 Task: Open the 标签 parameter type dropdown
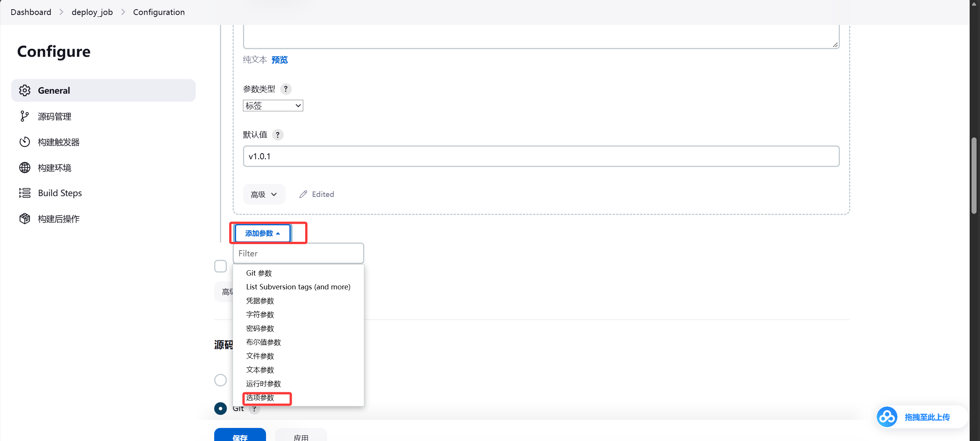tap(273, 106)
